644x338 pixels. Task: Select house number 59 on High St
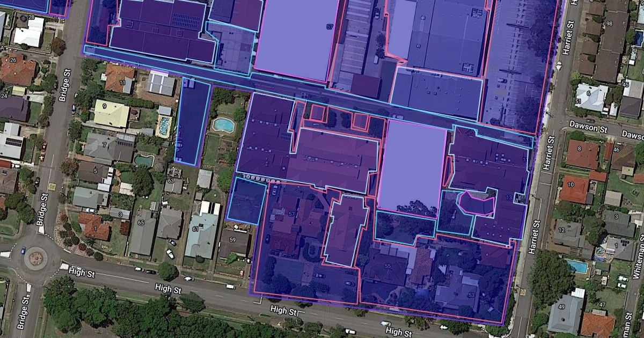coord(232,240)
